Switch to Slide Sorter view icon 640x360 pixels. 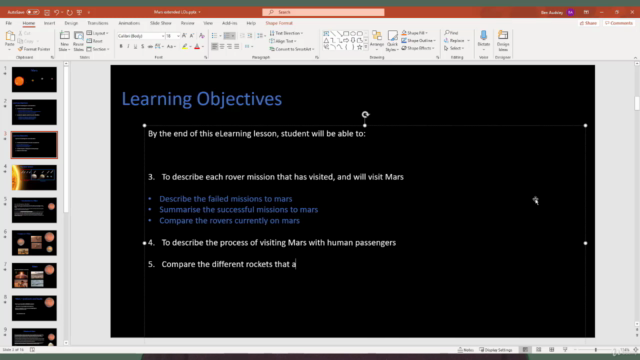point(538,350)
